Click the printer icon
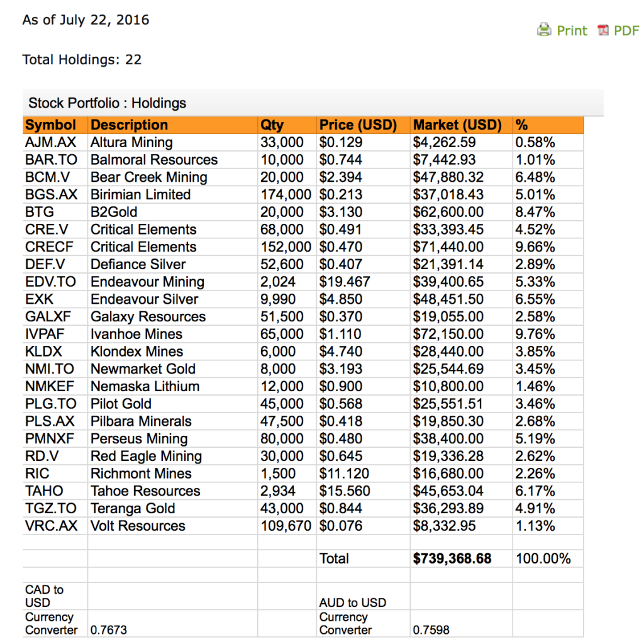 (544, 30)
